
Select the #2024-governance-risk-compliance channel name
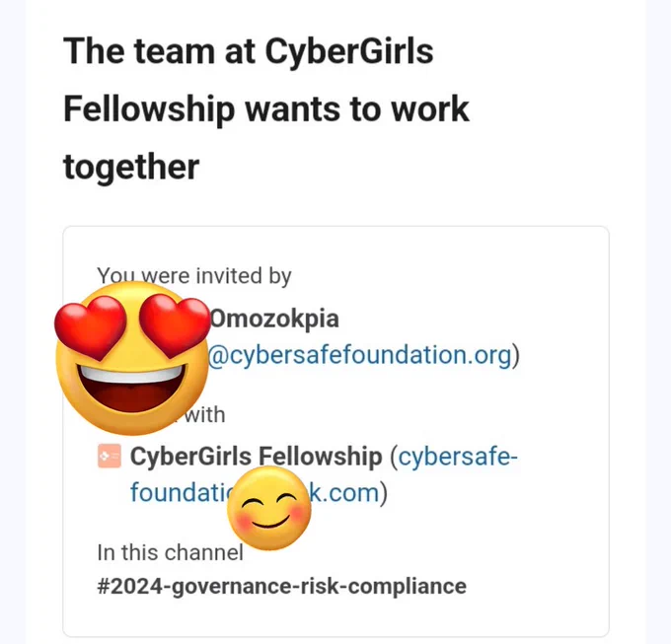[x=281, y=586]
